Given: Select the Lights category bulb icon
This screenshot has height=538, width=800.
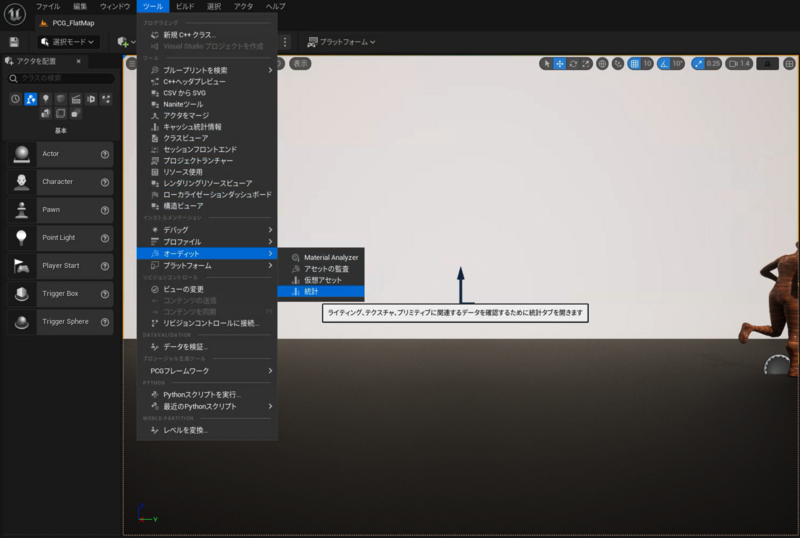Looking at the screenshot, I should tap(46, 99).
